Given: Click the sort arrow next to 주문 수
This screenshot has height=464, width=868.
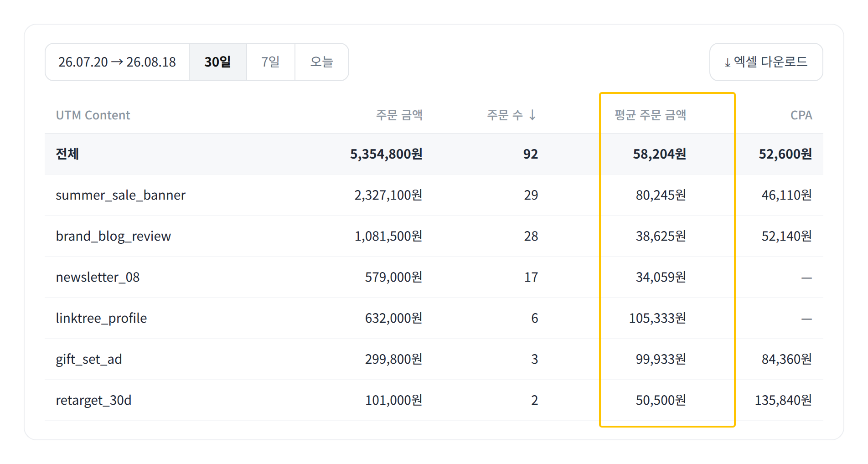Looking at the screenshot, I should (x=532, y=115).
